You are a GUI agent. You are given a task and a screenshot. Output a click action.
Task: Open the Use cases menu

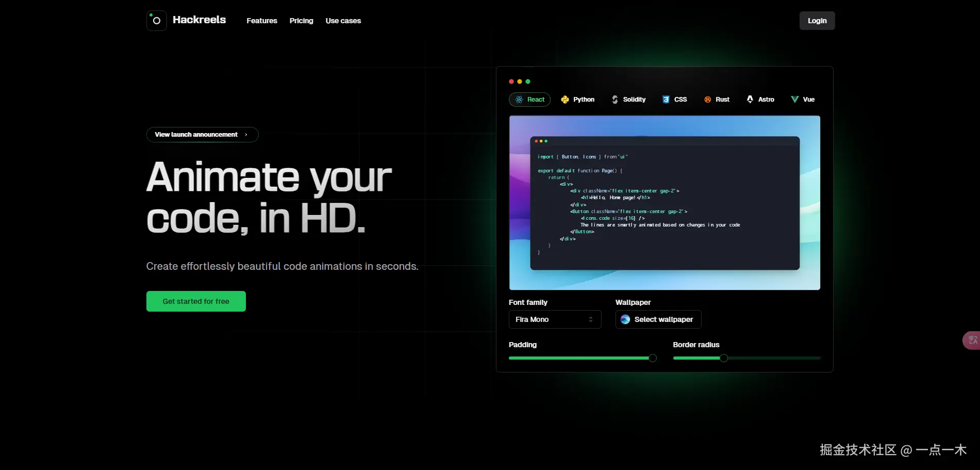pos(343,21)
